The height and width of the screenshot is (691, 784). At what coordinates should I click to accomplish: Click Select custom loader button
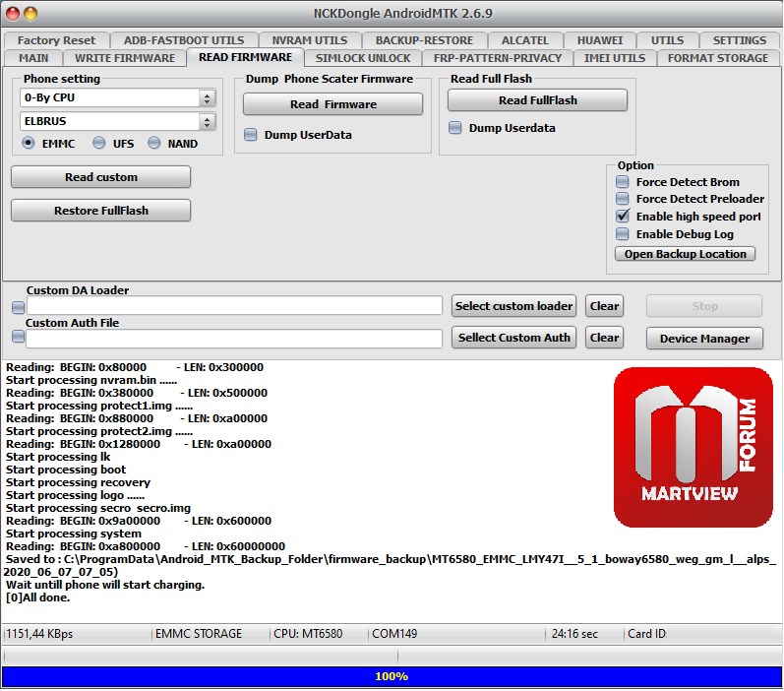point(513,306)
